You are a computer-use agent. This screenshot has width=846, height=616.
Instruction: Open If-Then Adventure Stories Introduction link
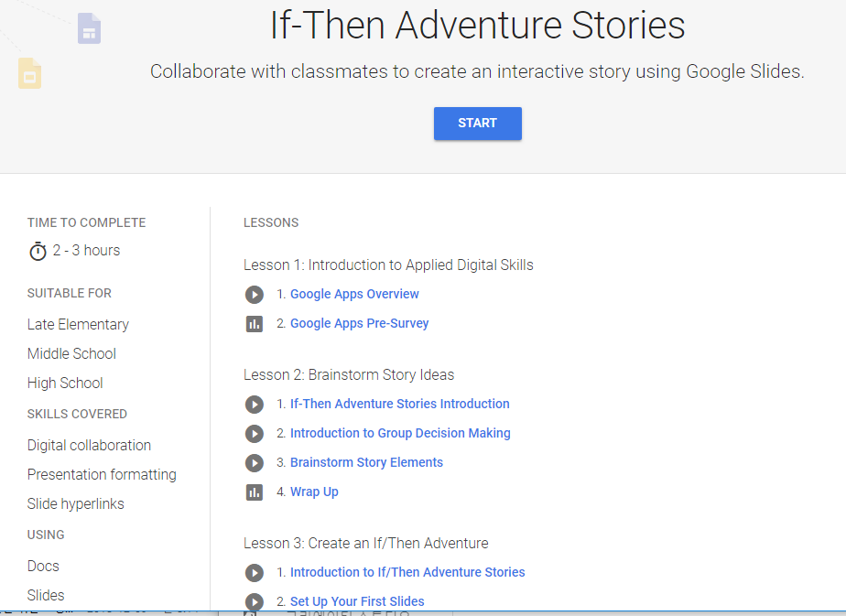[x=400, y=404]
